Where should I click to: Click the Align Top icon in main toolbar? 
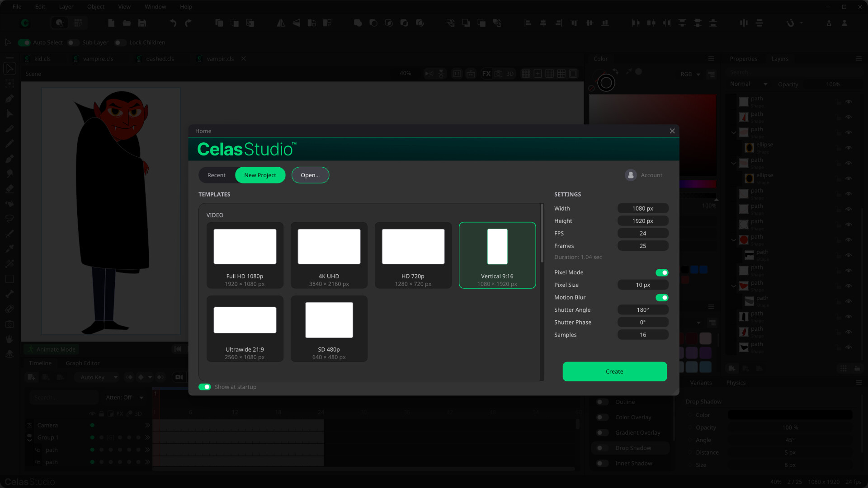point(574,23)
